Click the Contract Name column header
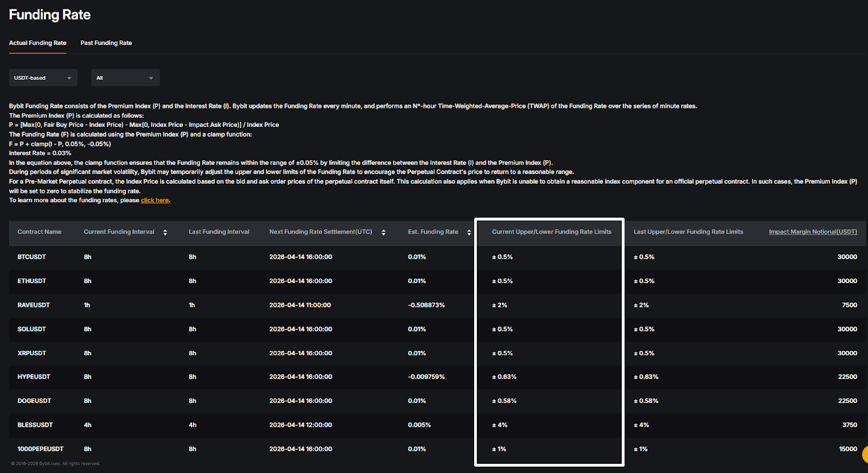 [39, 232]
